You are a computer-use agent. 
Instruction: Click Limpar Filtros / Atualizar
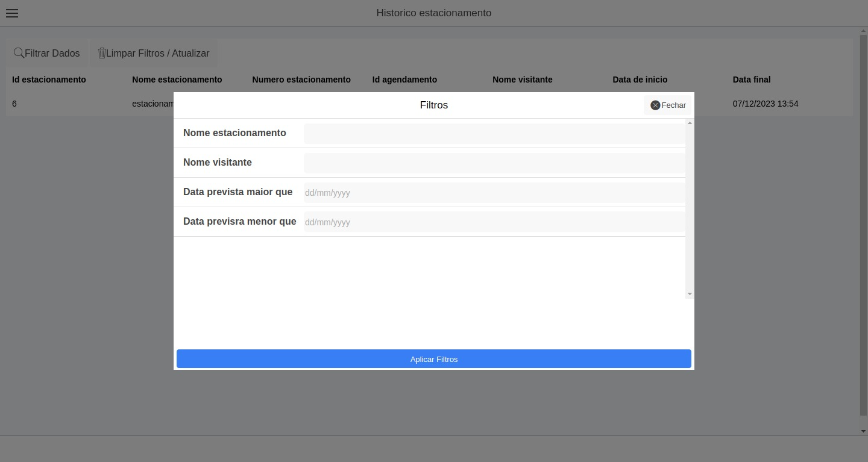(x=153, y=53)
